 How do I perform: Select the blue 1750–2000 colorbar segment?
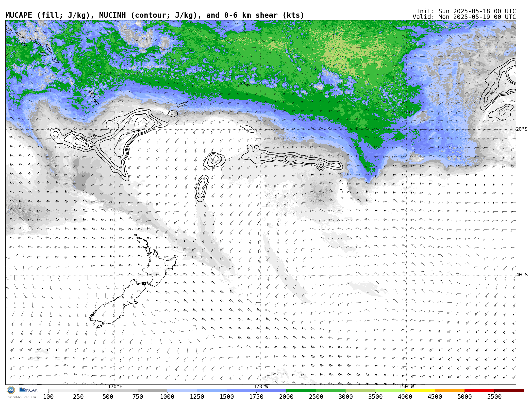pos(271,391)
